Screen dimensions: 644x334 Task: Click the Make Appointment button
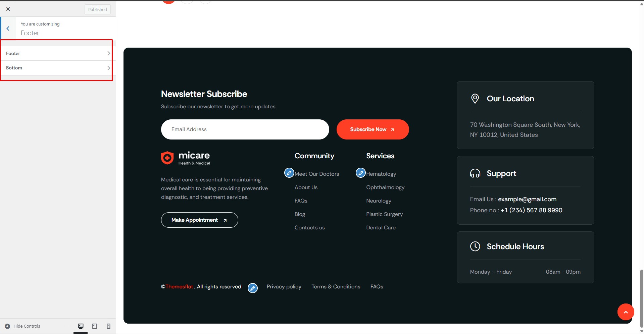pyautogui.click(x=200, y=220)
